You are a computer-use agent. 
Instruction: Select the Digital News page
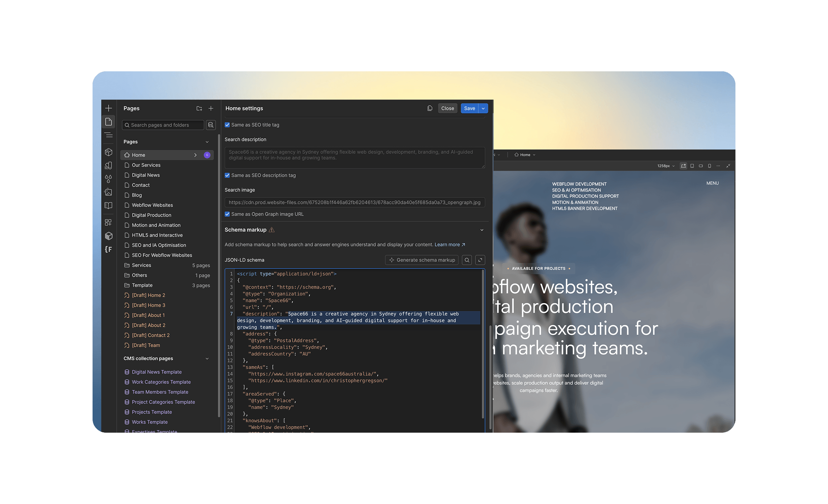pyautogui.click(x=167, y=175)
